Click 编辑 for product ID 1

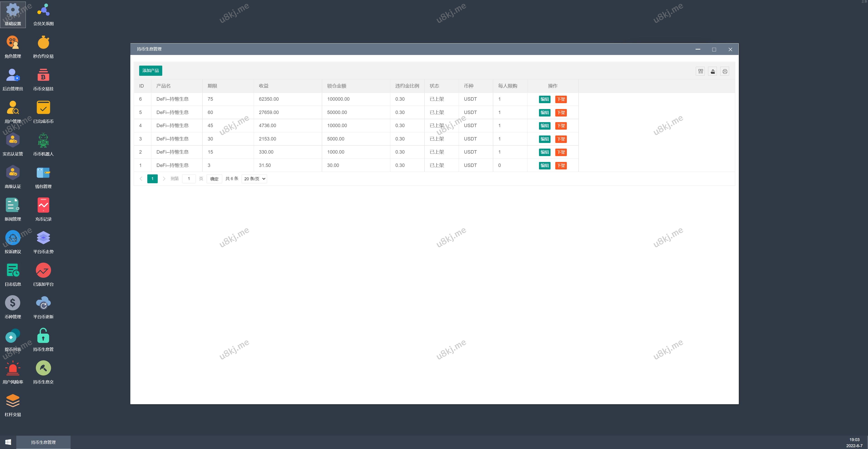[x=544, y=165]
